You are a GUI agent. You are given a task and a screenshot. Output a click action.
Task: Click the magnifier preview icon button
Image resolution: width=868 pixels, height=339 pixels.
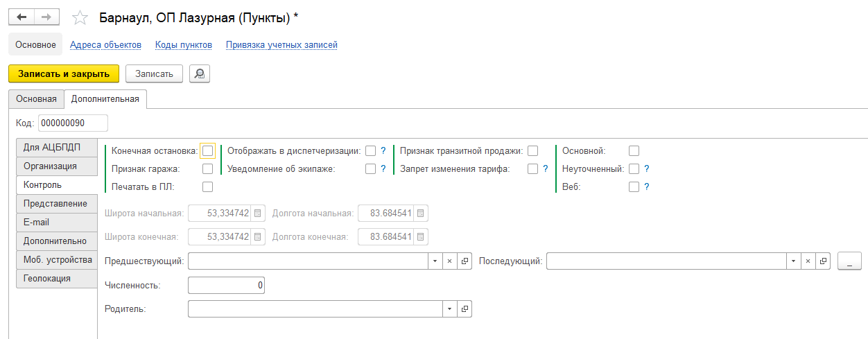(x=200, y=73)
